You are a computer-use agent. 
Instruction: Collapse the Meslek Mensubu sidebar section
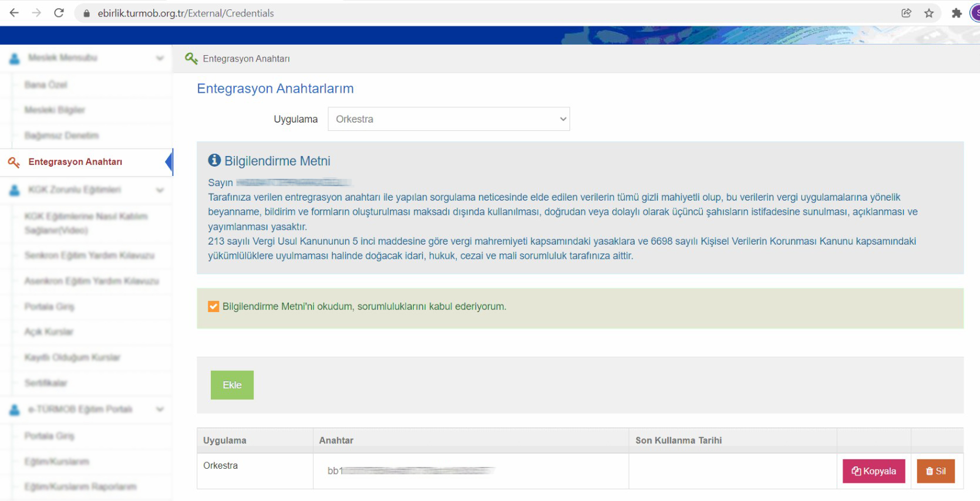click(x=160, y=58)
